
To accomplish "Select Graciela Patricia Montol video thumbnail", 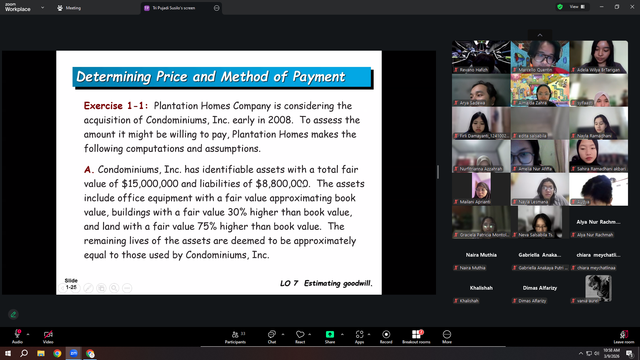I will click(481, 222).
